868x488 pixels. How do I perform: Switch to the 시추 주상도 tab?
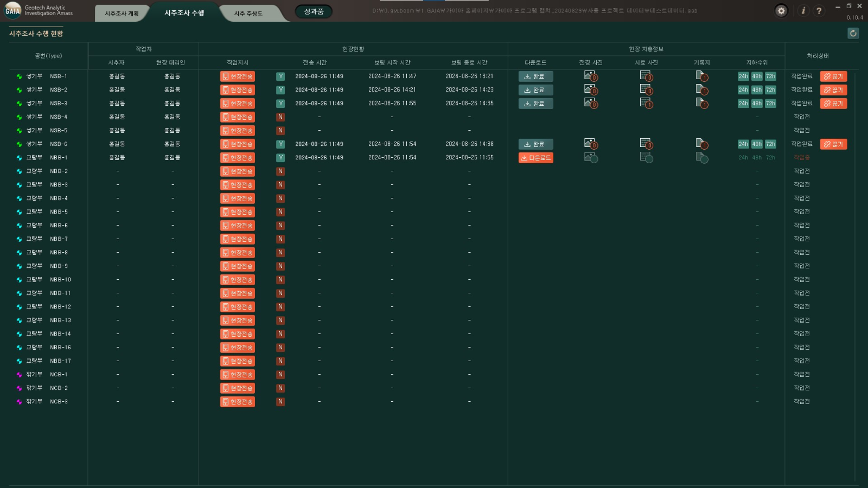[x=248, y=14]
